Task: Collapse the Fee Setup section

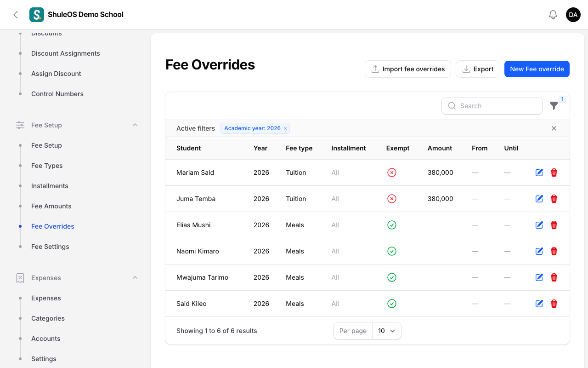Action: coord(135,125)
